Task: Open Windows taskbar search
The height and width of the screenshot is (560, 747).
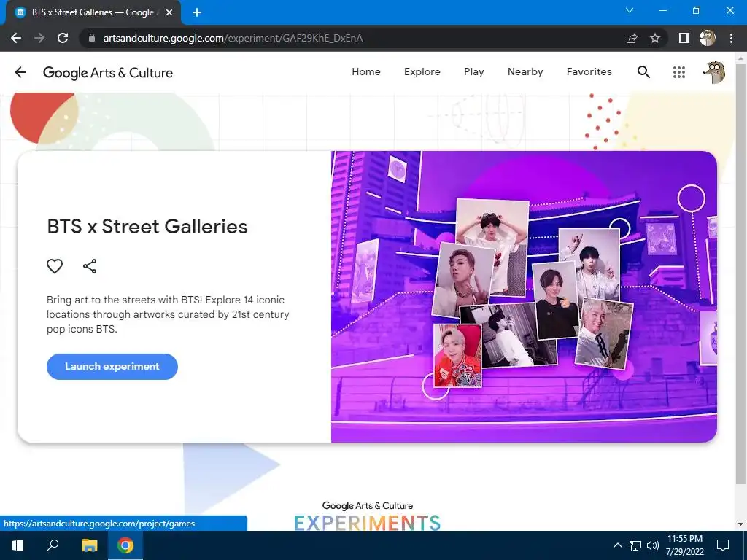Action: (x=53, y=545)
